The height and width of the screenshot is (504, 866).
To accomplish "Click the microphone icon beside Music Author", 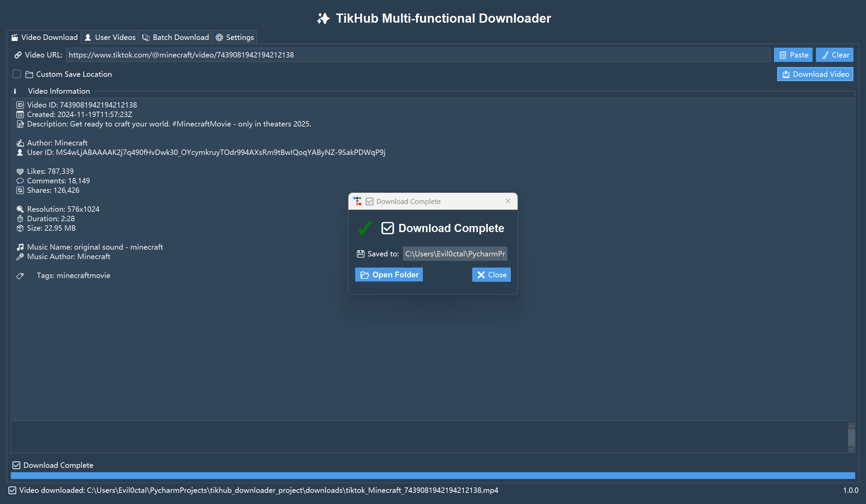I will coord(20,257).
